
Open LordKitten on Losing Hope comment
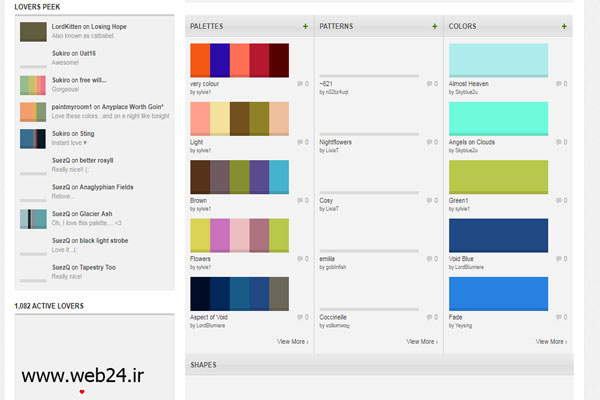coord(89,27)
